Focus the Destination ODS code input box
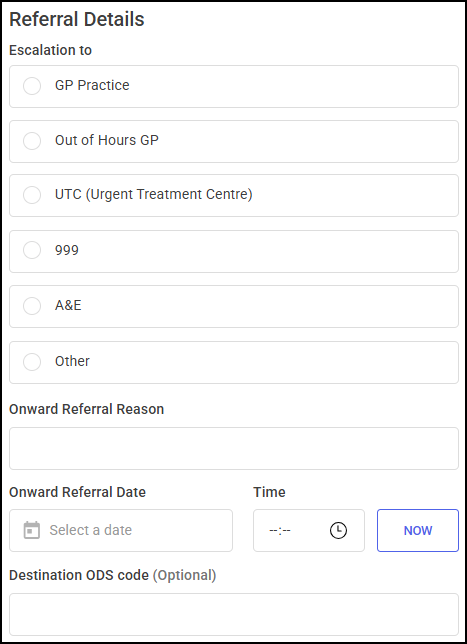This screenshot has height=644, width=467. pos(234,614)
